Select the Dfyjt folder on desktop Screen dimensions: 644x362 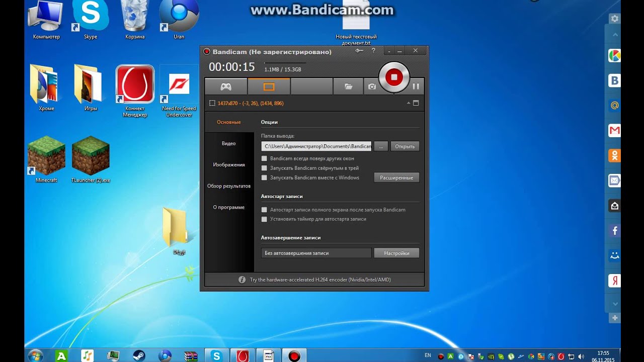click(x=179, y=231)
